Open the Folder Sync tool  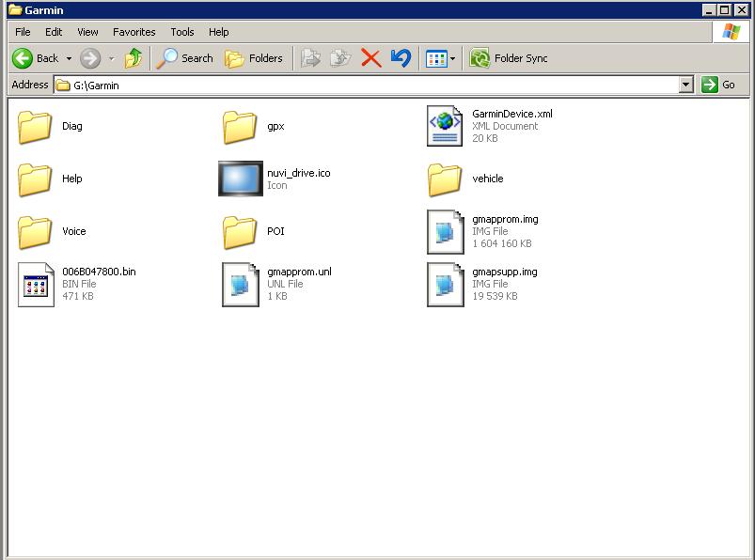point(509,58)
